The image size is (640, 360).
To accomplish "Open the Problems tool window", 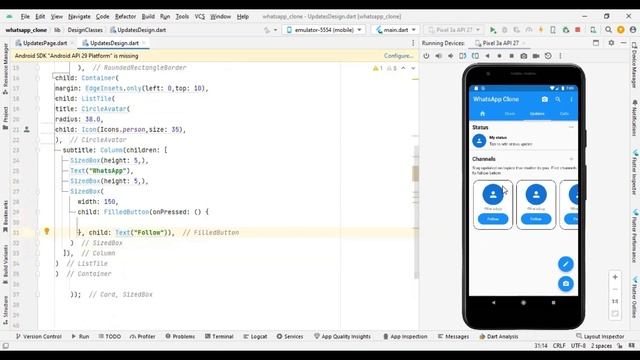I will pos(180,336).
